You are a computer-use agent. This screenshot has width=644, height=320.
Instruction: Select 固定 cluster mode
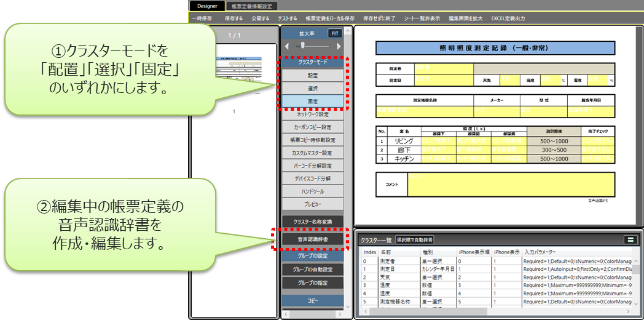click(x=313, y=101)
